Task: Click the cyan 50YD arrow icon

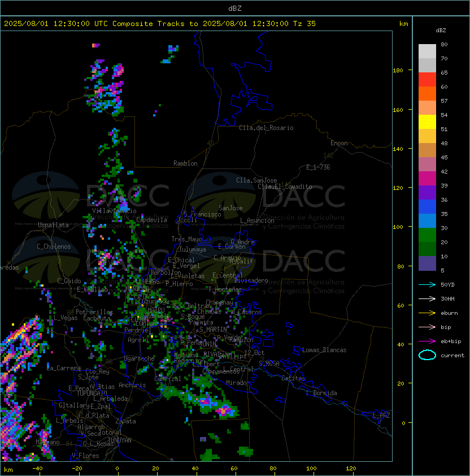Action: (427, 284)
